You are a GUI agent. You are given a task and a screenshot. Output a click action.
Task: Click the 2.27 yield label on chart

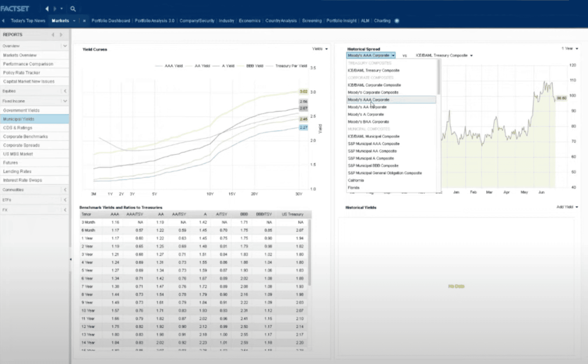tap(303, 127)
